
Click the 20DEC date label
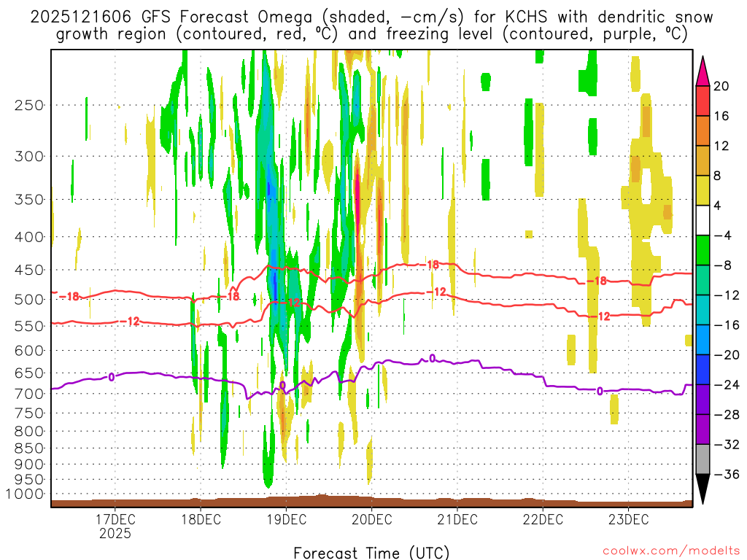(372, 519)
